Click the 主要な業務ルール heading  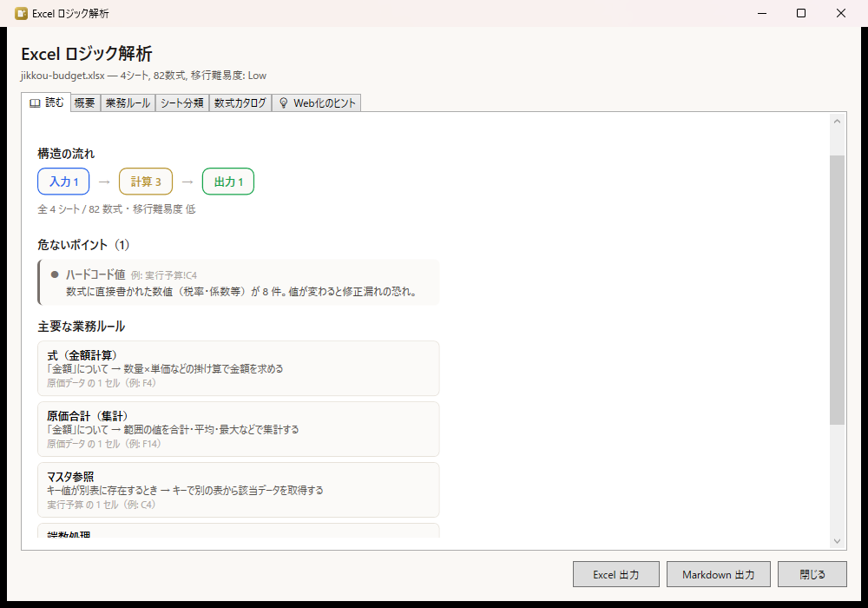coord(82,327)
